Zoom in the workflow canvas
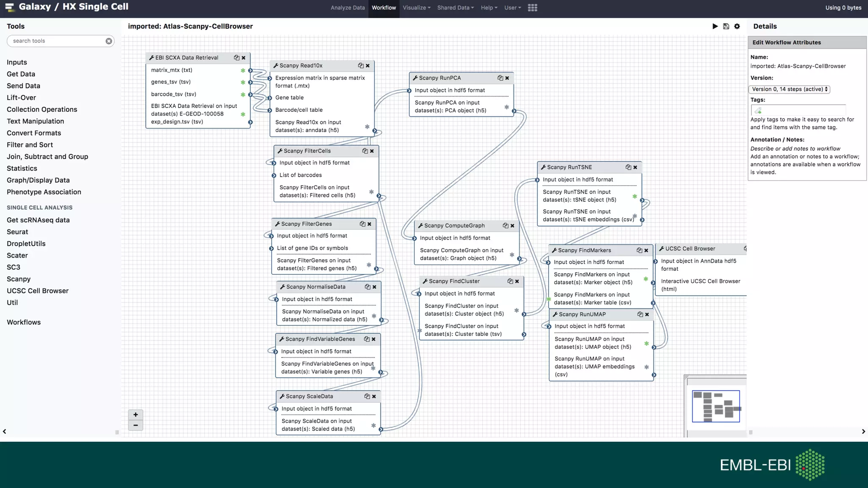The height and width of the screenshot is (488, 868). click(x=136, y=415)
